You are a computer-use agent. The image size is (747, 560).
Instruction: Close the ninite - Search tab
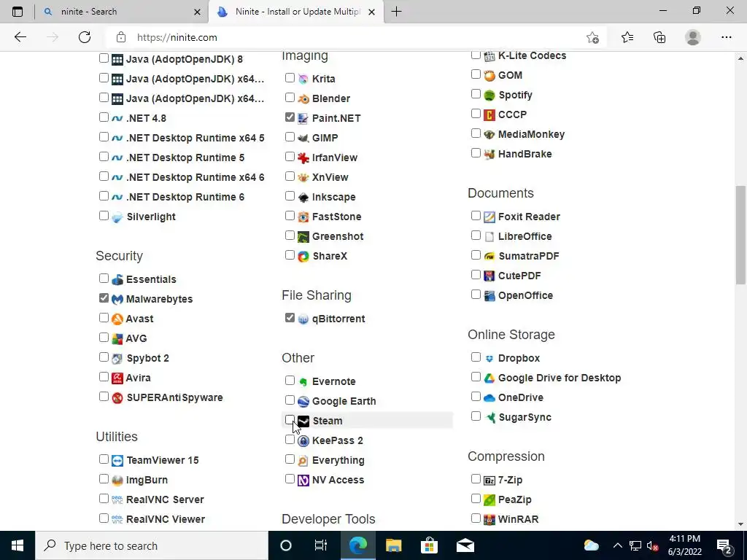[x=197, y=12]
